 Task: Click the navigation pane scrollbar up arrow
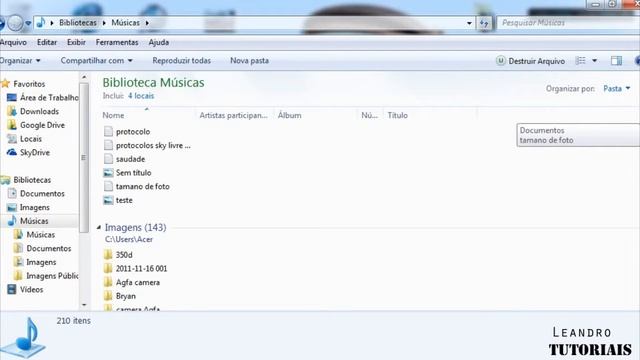[x=84, y=77]
